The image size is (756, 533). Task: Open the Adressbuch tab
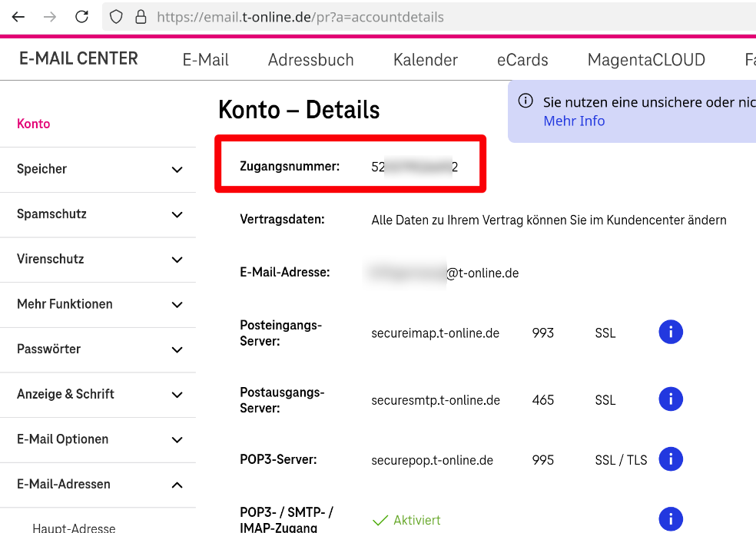point(310,60)
